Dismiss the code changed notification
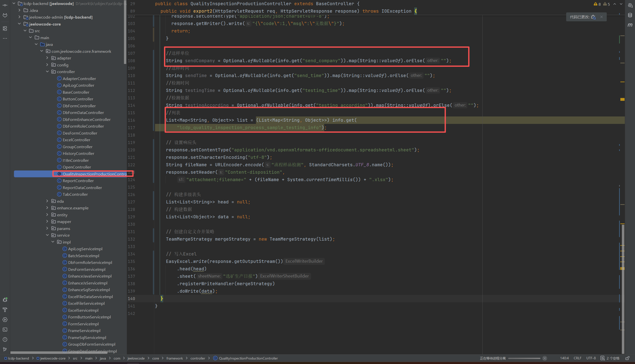Viewport: 635px width, 364px height. click(602, 17)
